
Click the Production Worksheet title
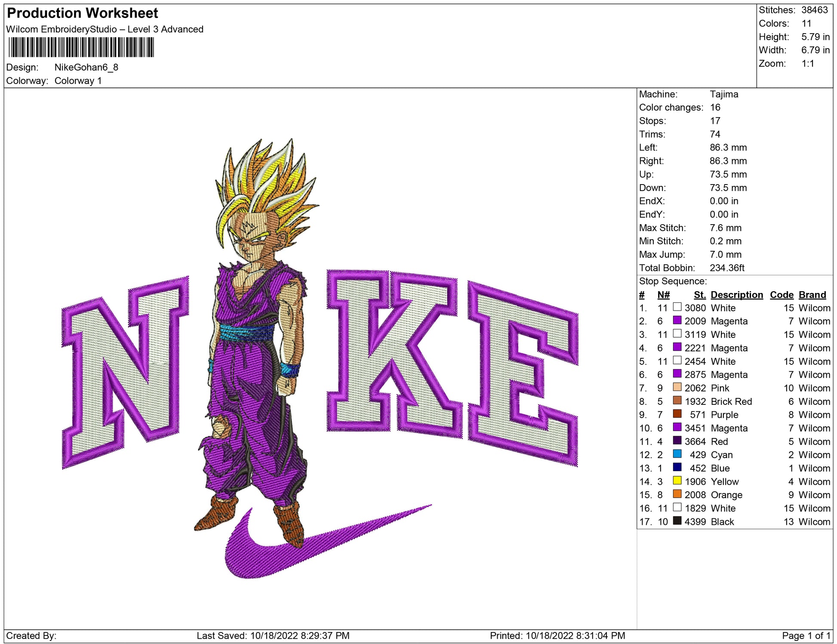point(83,13)
